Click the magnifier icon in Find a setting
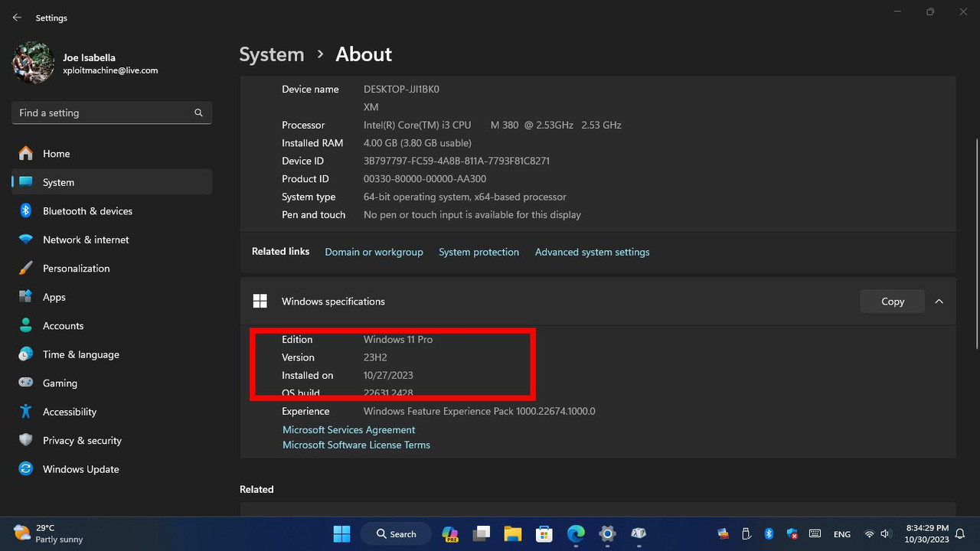This screenshot has height=551, width=980. 198,112
